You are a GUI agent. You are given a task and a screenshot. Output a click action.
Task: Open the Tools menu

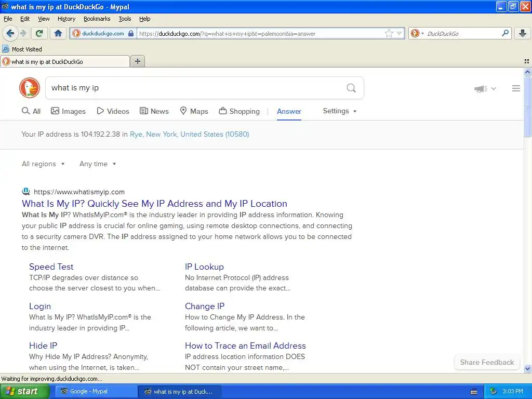pyautogui.click(x=125, y=19)
